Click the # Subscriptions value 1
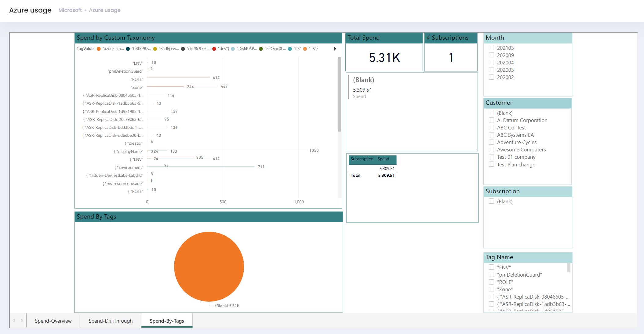 (451, 58)
